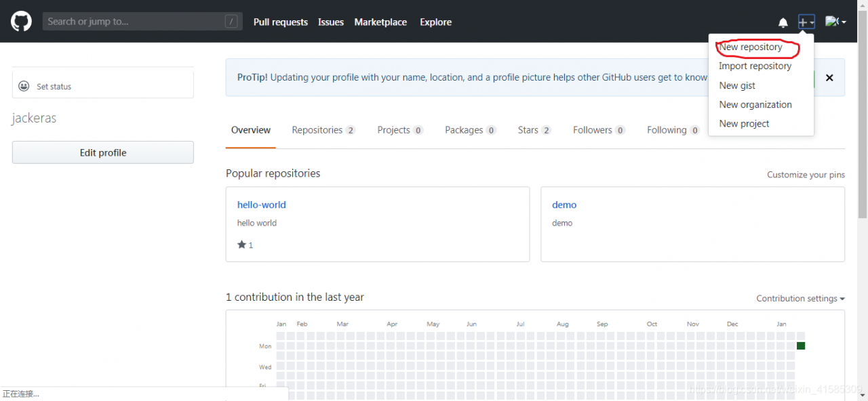868x401 pixels.
Task: Click the demo description text
Action: pyautogui.click(x=562, y=223)
